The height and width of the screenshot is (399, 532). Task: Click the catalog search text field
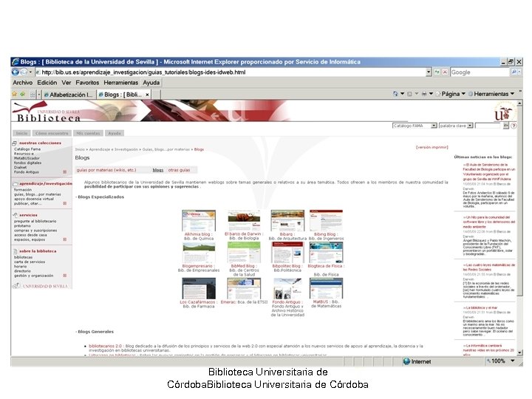[488, 126]
